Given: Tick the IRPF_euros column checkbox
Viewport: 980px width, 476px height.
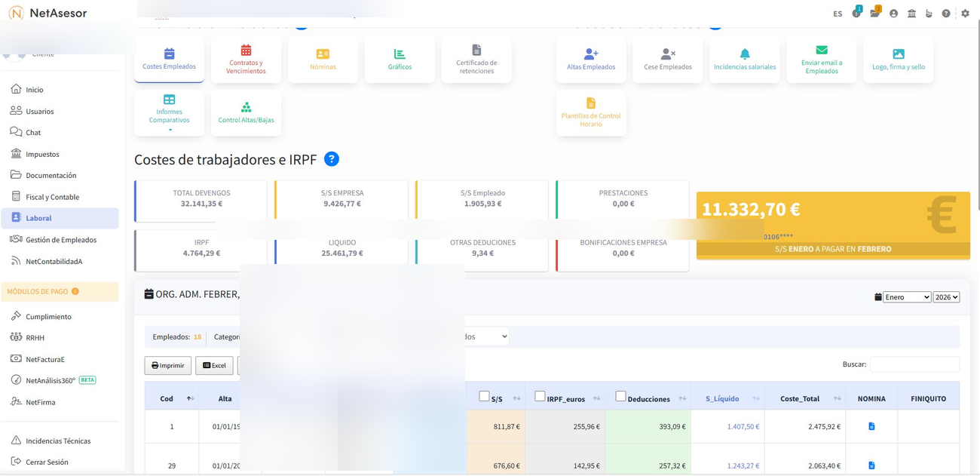Looking at the screenshot, I should coord(540,396).
